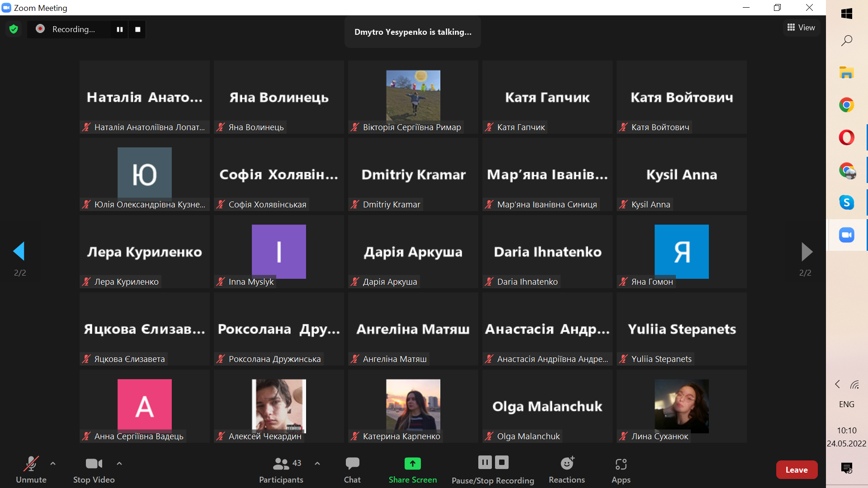Stop recording via top stop button

(138, 29)
